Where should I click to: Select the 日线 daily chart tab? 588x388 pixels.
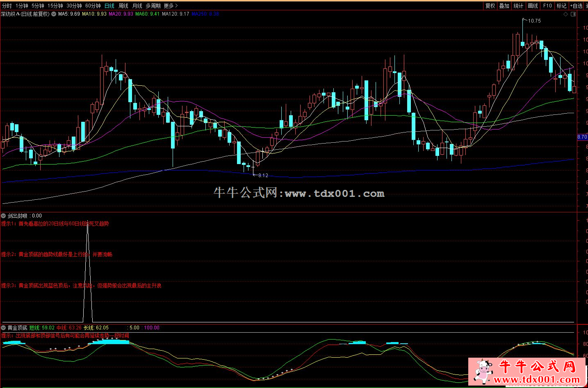[x=109, y=6]
